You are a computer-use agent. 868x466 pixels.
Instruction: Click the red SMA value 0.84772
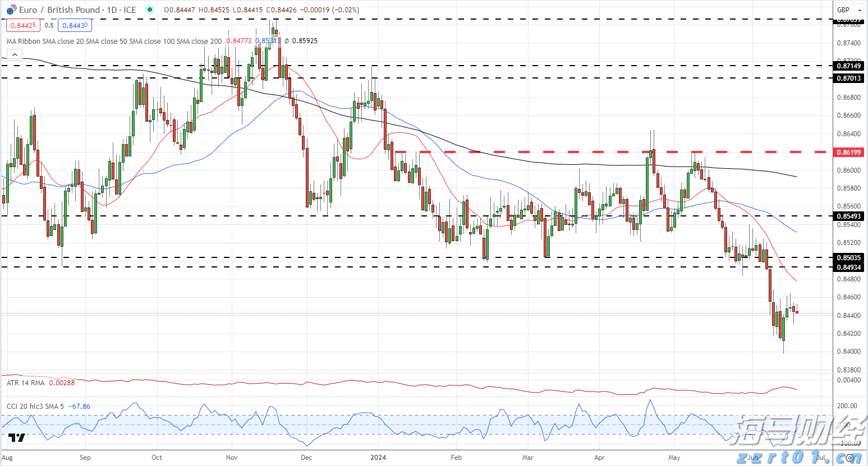pyautogui.click(x=239, y=41)
